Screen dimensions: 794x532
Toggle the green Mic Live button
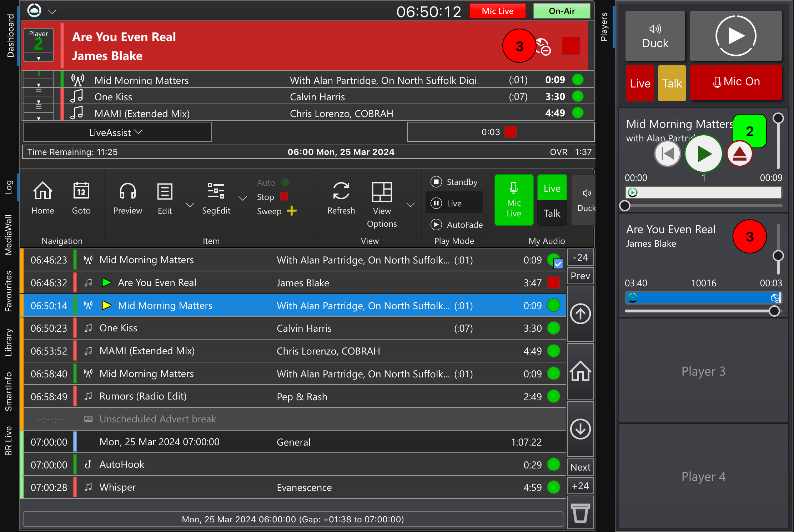click(514, 200)
